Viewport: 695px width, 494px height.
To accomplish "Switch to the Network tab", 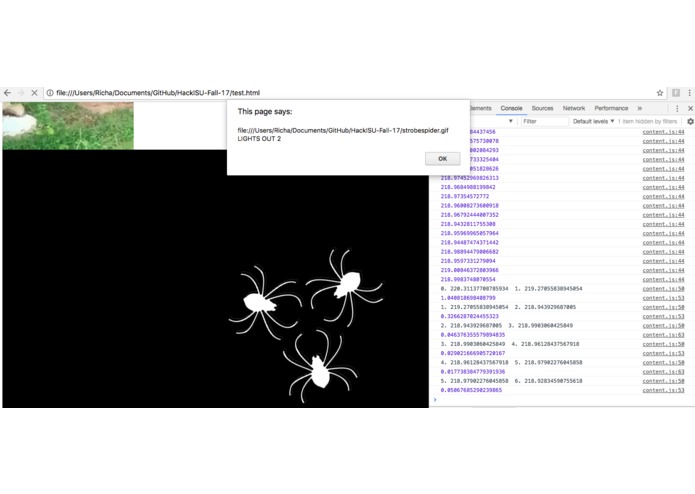I will click(x=574, y=108).
